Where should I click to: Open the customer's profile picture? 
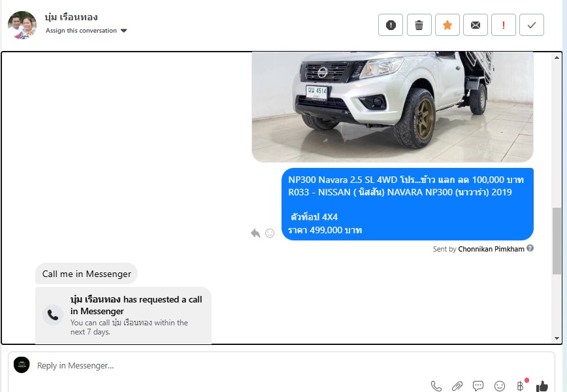22,25
